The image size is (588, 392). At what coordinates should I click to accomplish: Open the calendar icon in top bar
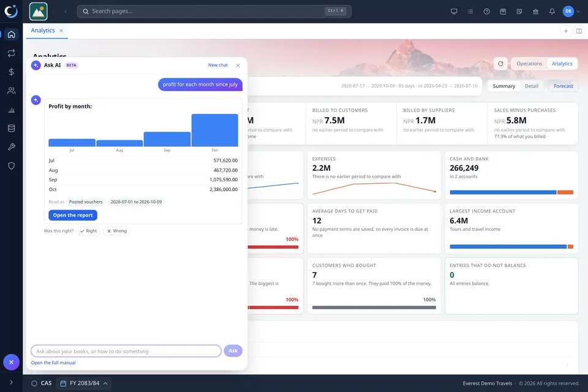coord(503,11)
